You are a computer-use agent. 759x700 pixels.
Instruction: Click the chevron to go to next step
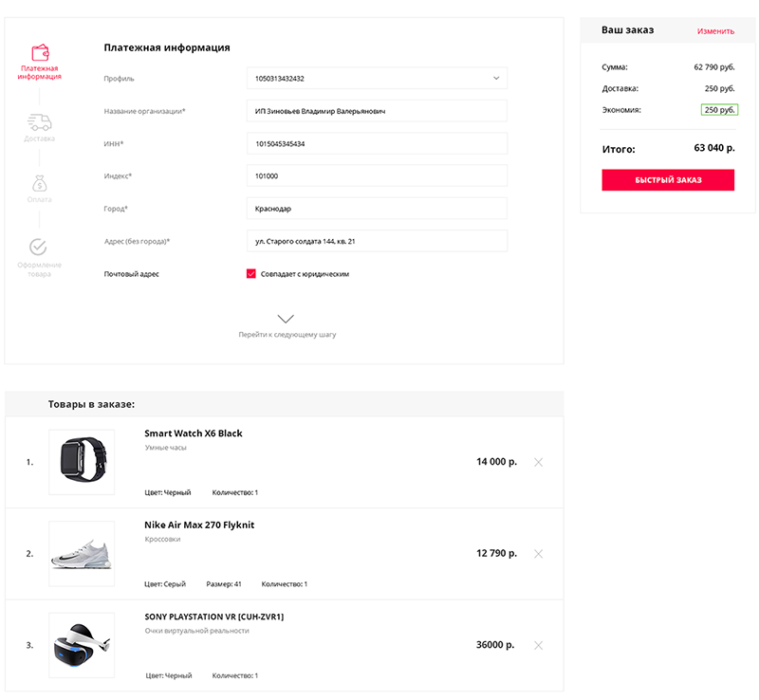tap(286, 319)
